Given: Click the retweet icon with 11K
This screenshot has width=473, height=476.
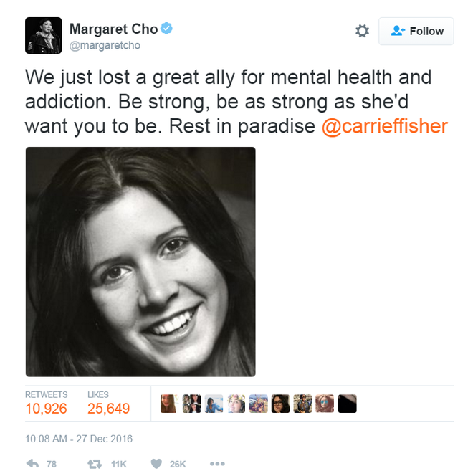Looking at the screenshot, I should pyautogui.click(x=95, y=464).
